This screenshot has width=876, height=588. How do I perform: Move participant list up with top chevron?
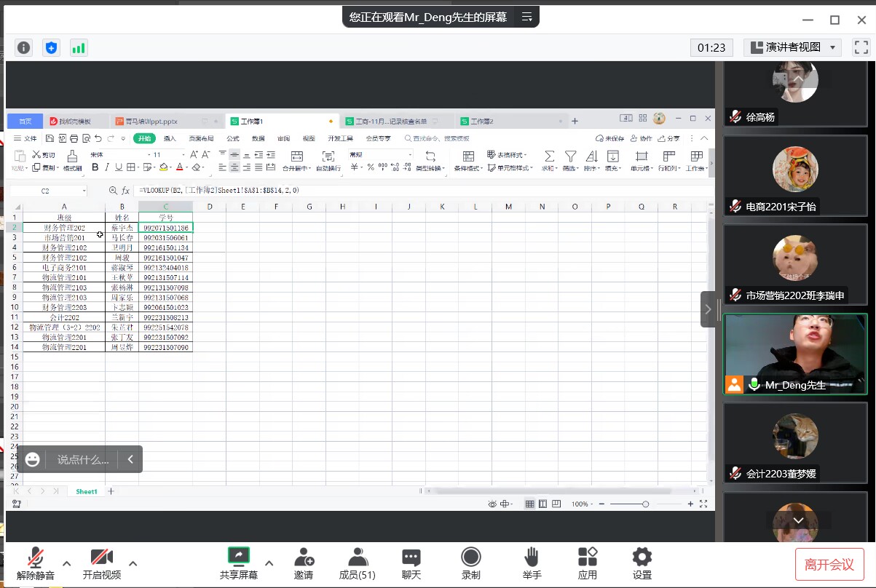pos(799,79)
